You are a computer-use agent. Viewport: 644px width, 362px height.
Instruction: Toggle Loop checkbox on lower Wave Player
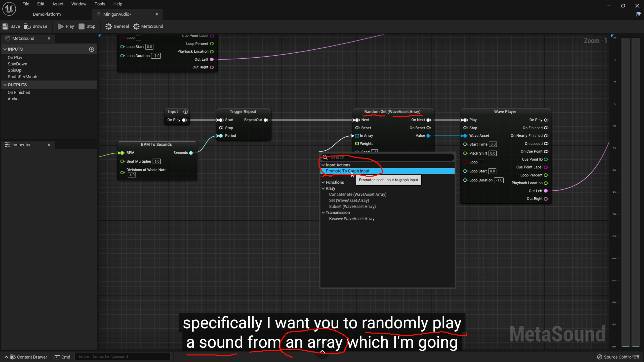click(x=481, y=162)
